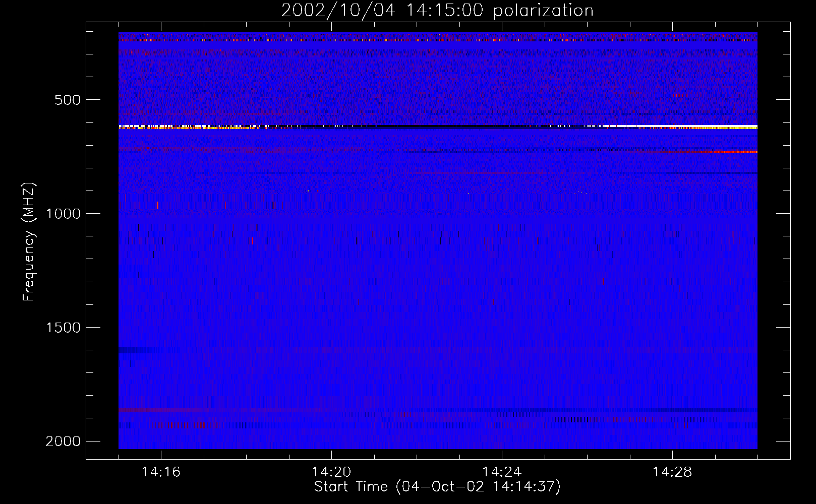
Task: Click the 1000 frequency tick label
Action: pos(63,214)
